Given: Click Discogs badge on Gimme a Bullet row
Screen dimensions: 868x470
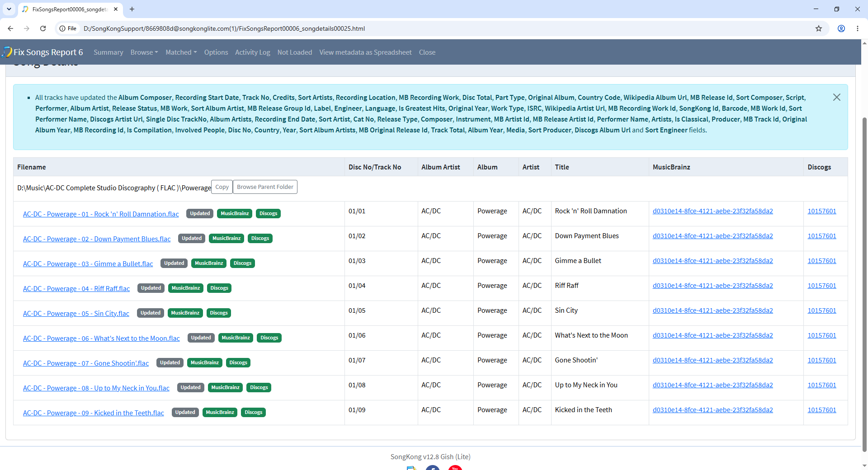Looking at the screenshot, I should (243, 263).
